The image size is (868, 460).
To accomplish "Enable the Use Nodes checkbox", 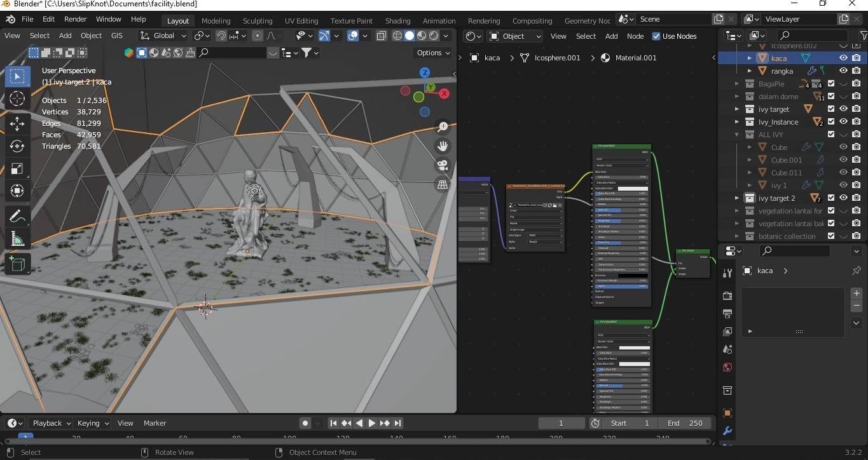I will (656, 36).
